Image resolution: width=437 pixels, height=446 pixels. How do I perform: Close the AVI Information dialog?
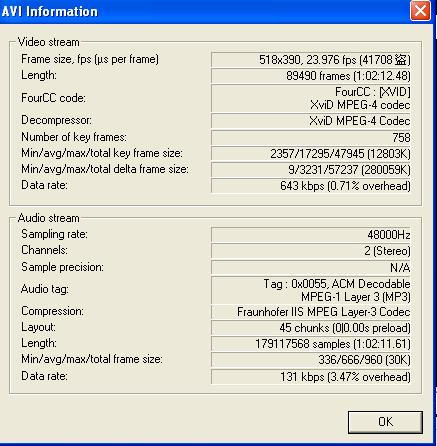coord(420,11)
